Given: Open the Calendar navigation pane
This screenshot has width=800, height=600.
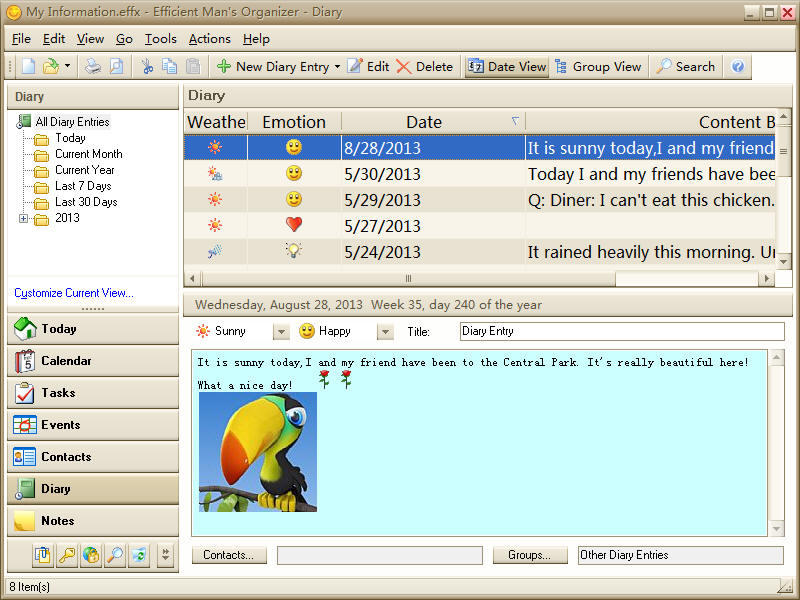Looking at the screenshot, I should 93,361.
